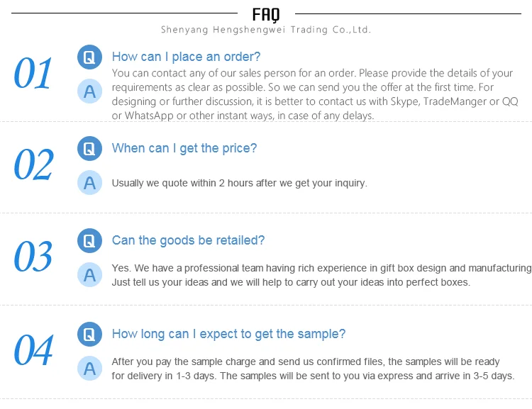This screenshot has width=532, height=409.
Task: Open 'How long can I expect to get the sample?'
Action: pos(228,334)
